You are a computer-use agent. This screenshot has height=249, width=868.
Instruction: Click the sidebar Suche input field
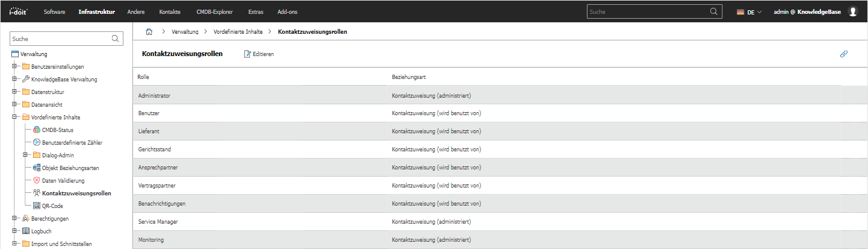(x=60, y=39)
